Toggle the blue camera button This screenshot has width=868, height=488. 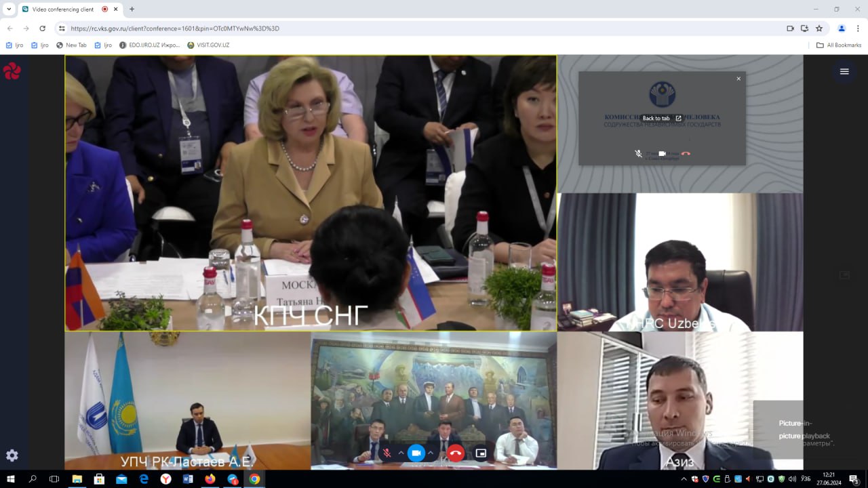point(416,453)
